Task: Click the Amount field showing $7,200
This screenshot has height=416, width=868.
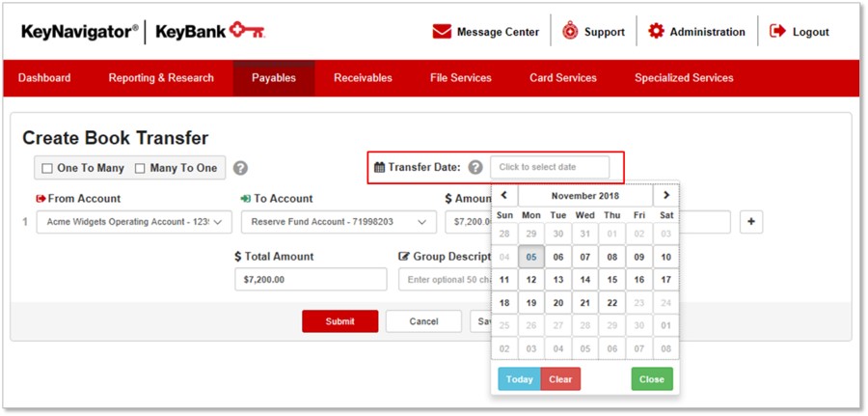Action: [469, 222]
